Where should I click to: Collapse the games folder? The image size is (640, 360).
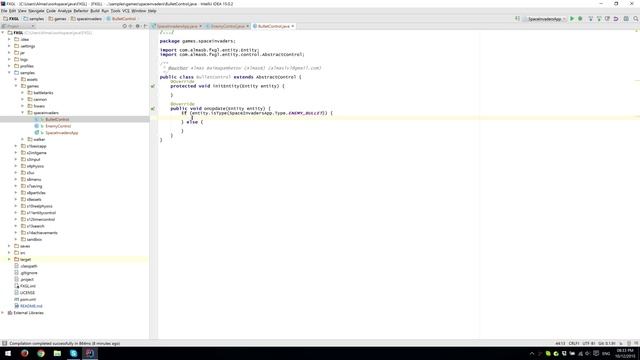[16, 86]
